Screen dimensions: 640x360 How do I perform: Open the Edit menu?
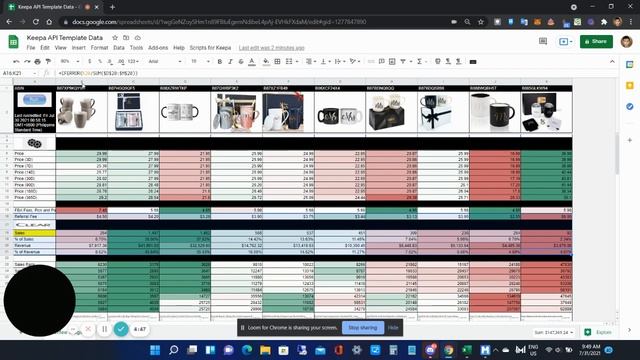pos(45,48)
